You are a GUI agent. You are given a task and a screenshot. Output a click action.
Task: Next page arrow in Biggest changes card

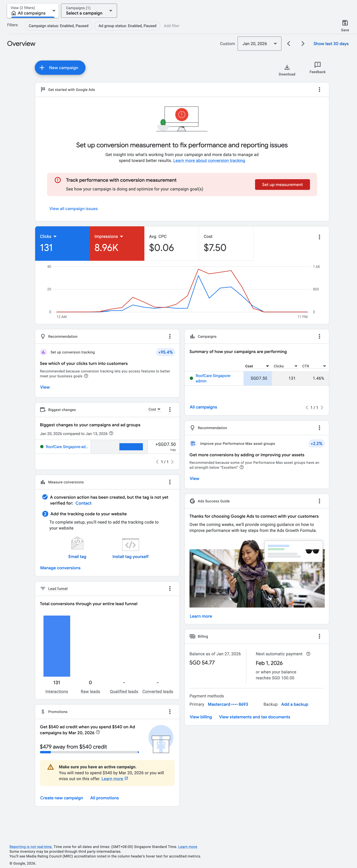click(x=172, y=462)
